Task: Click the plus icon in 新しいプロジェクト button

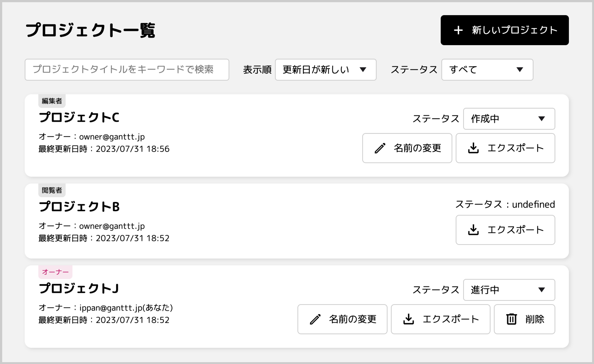Action: [458, 30]
